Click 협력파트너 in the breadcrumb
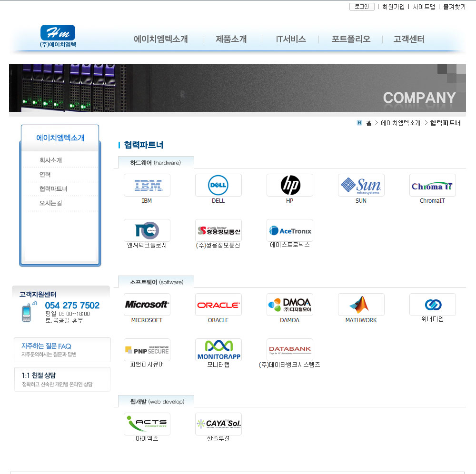The image size is (476, 474). click(446, 123)
